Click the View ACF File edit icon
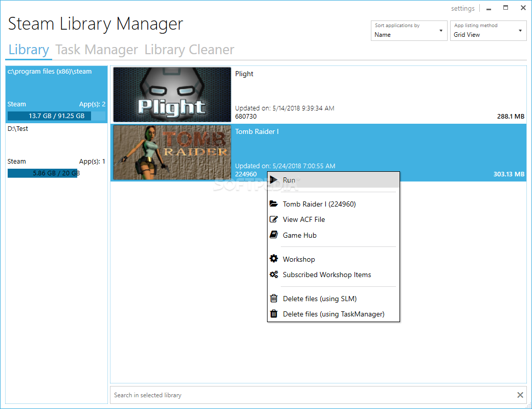This screenshot has height=409, width=532. point(274,219)
